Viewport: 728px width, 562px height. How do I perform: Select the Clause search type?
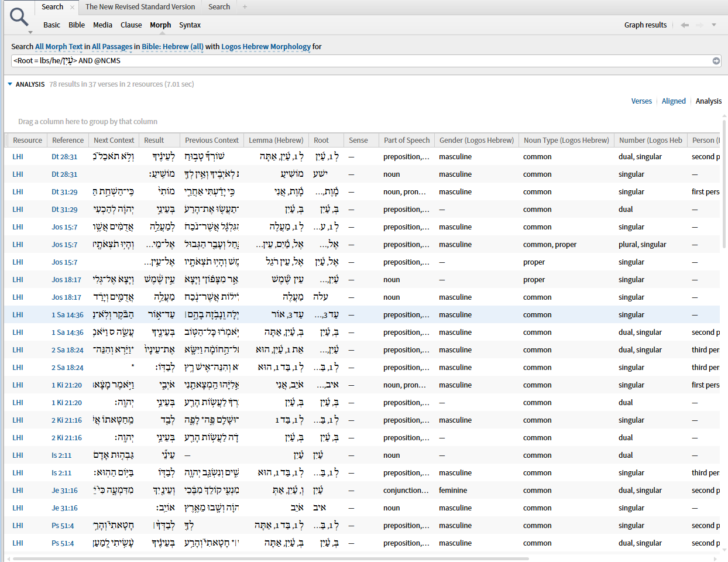(x=131, y=25)
